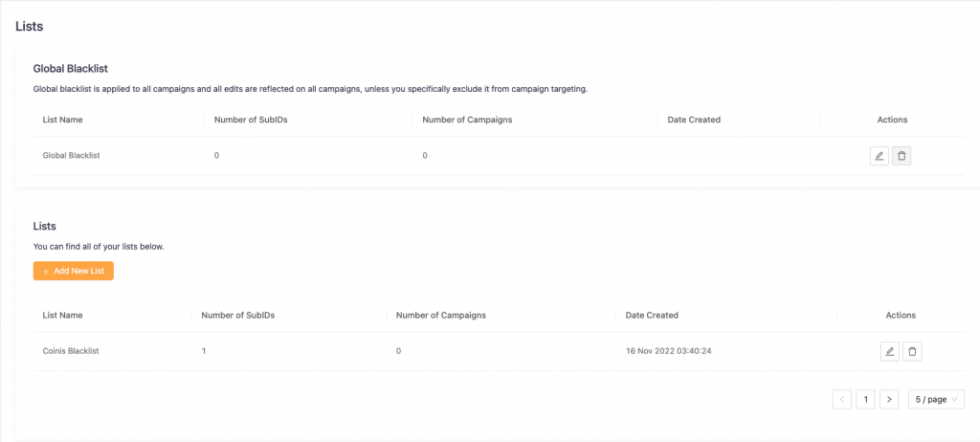Image resolution: width=980 pixels, height=442 pixels.
Task: Open the 5 / page size dropdown
Action: tap(936, 399)
